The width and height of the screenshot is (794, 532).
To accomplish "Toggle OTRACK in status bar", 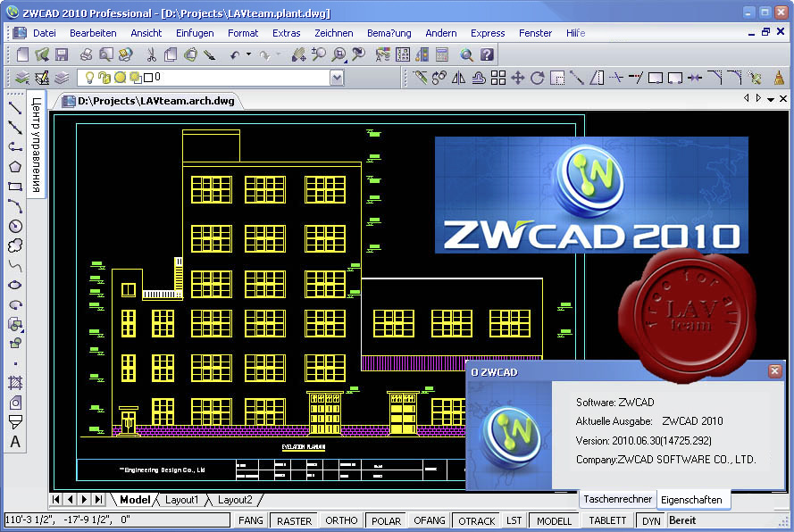I will click(x=477, y=520).
